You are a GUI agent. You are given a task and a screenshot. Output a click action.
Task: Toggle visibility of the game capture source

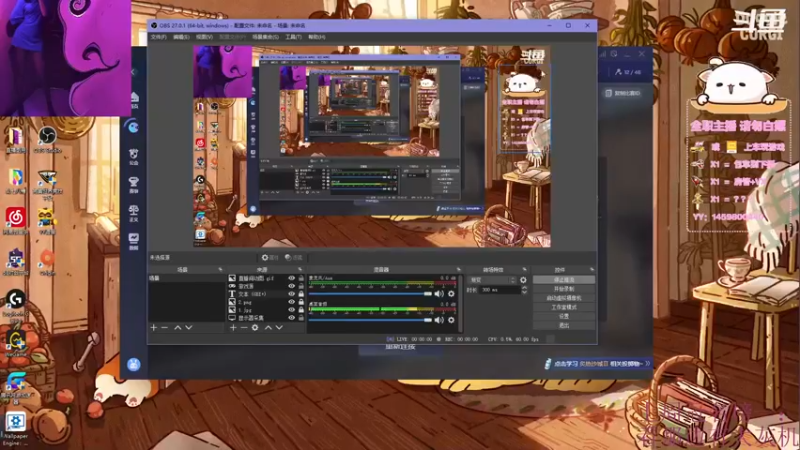click(291, 286)
